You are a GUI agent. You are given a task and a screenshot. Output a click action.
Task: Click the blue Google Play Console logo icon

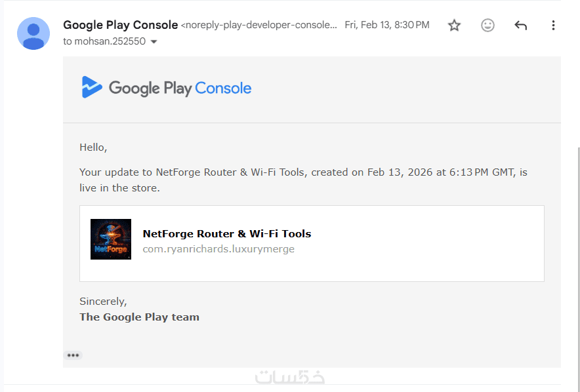click(x=92, y=88)
